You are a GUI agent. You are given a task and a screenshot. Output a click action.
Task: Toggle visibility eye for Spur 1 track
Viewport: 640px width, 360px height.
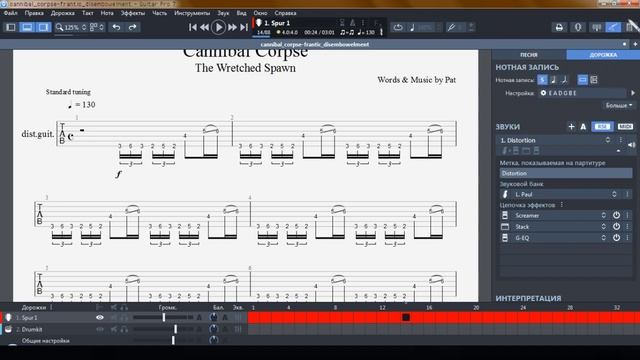coord(100,318)
